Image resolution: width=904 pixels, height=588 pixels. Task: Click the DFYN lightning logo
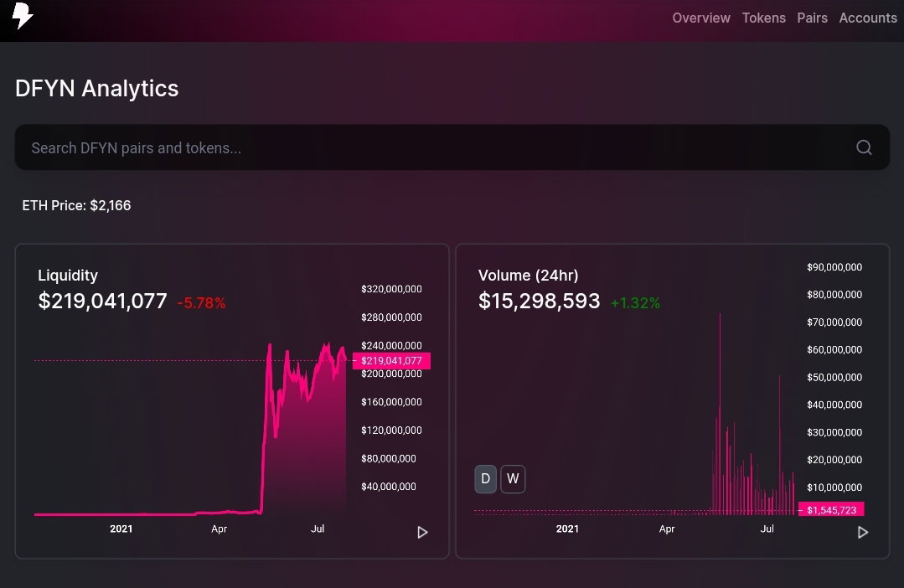[22, 16]
